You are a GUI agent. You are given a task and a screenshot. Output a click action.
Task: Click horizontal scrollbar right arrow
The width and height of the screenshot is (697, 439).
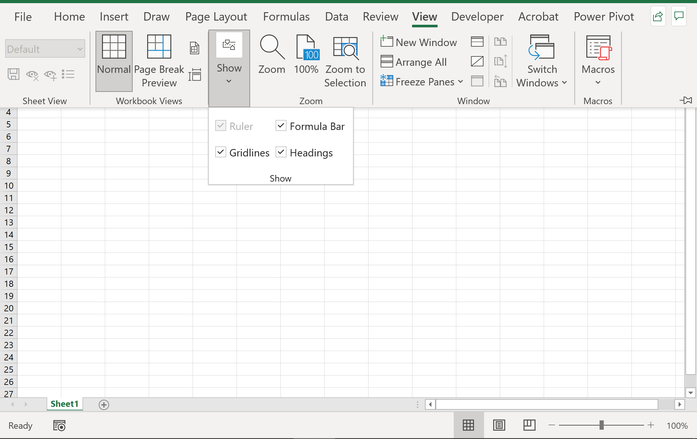click(679, 404)
